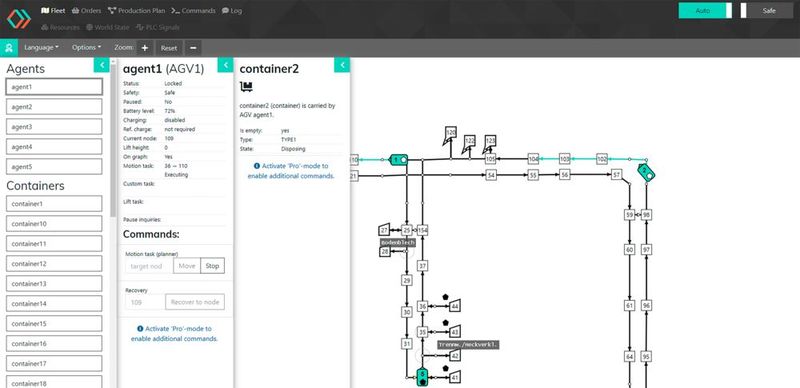Zoom in with the plus button

pos(145,48)
